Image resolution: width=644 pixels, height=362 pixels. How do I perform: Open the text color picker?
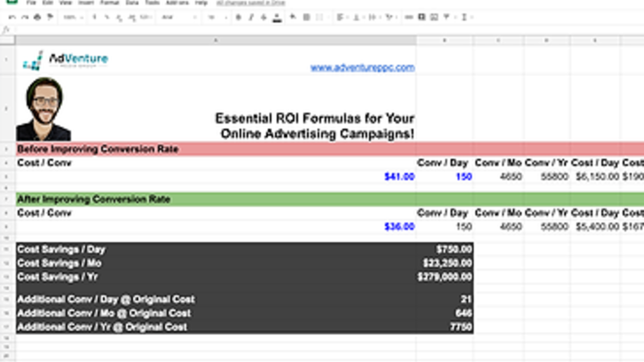[x=277, y=17]
